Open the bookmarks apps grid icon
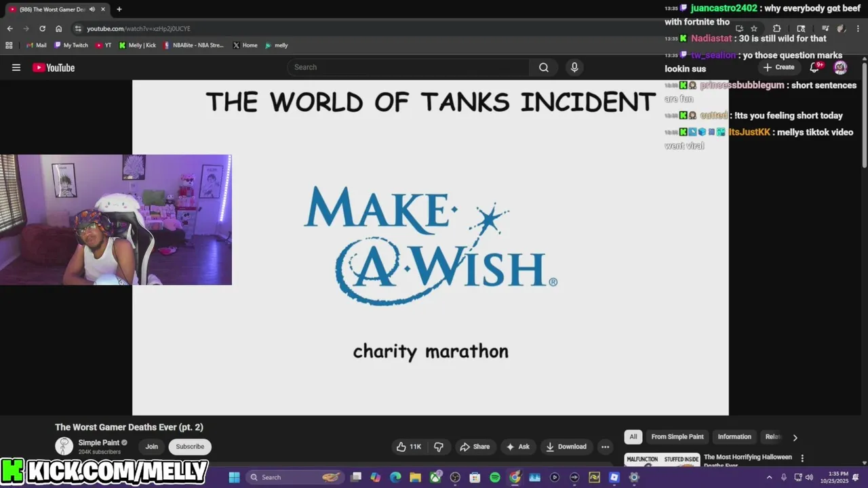Viewport: 868px width, 488px height. click(9, 45)
